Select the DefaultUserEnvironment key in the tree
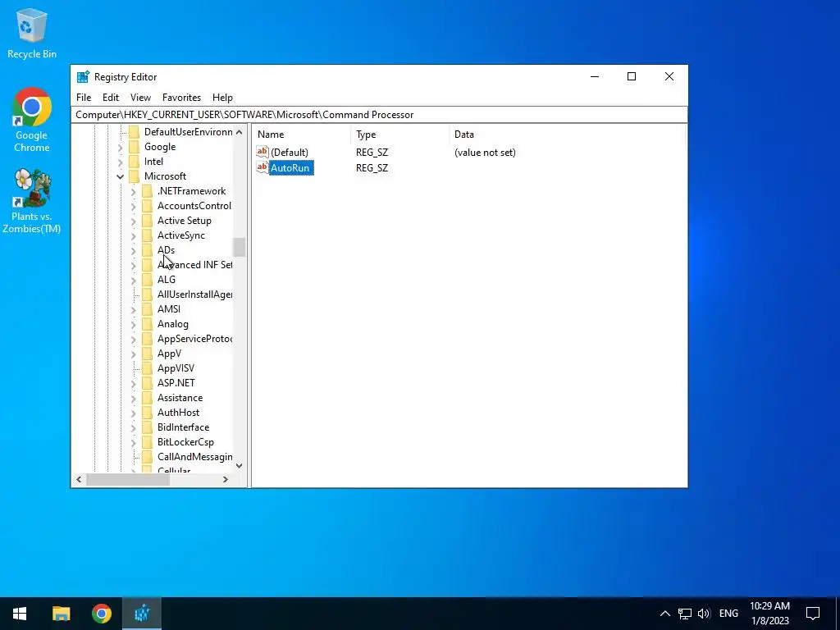This screenshot has height=630, width=840. coord(188,132)
